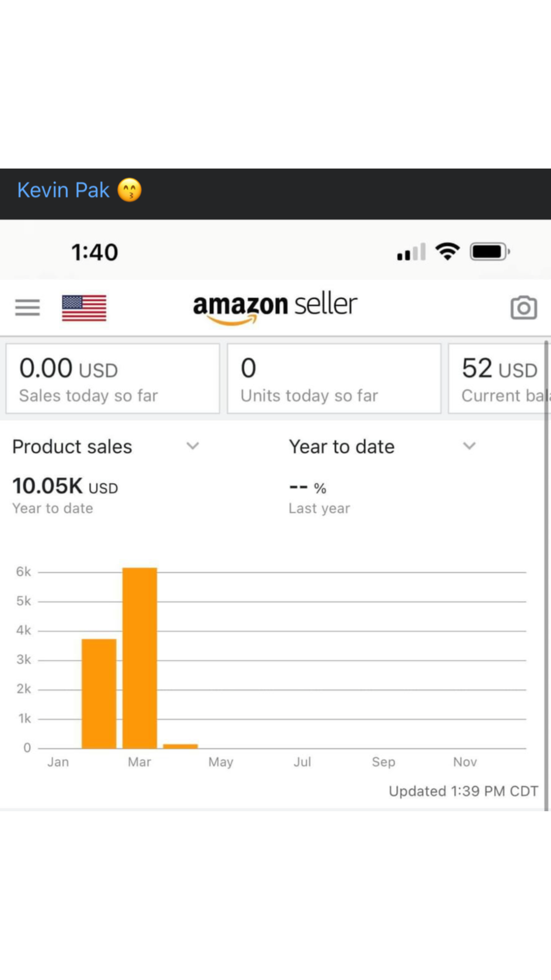Tap the battery status icon
The width and height of the screenshot is (551, 980).
489,251
